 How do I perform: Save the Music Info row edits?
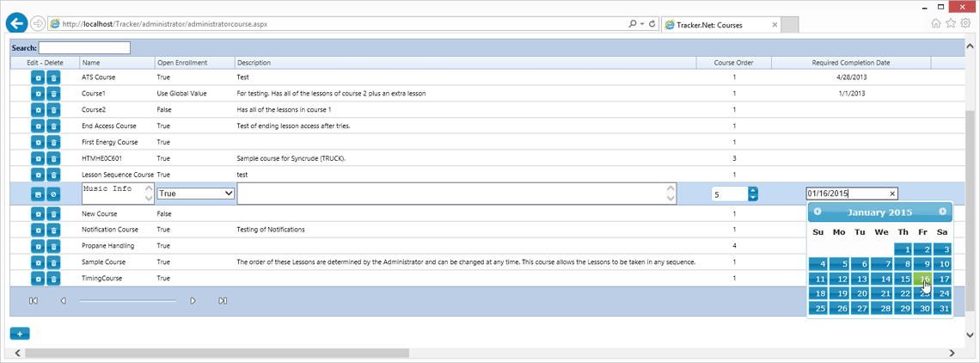(x=38, y=194)
